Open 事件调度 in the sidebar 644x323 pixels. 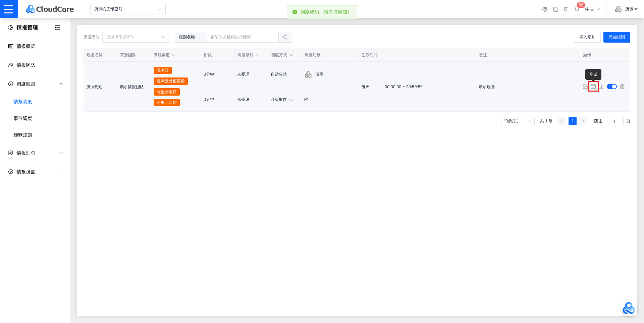pos(23,118)
